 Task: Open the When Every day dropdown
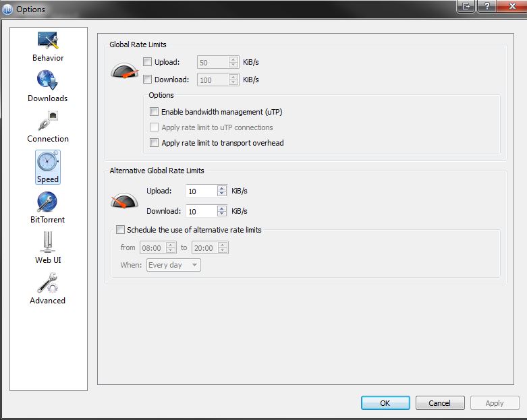tap(173, 265)
